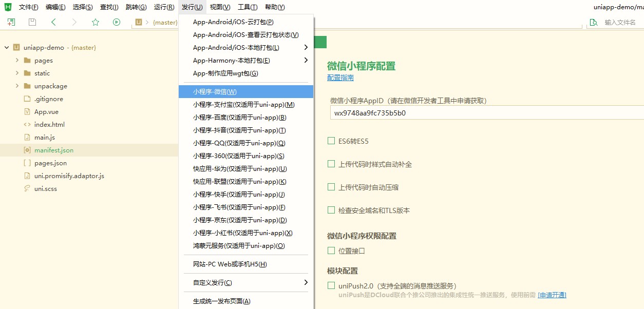
Task: Enable the ES6转ES5 checkbox
Action: [x=331, y=141]
